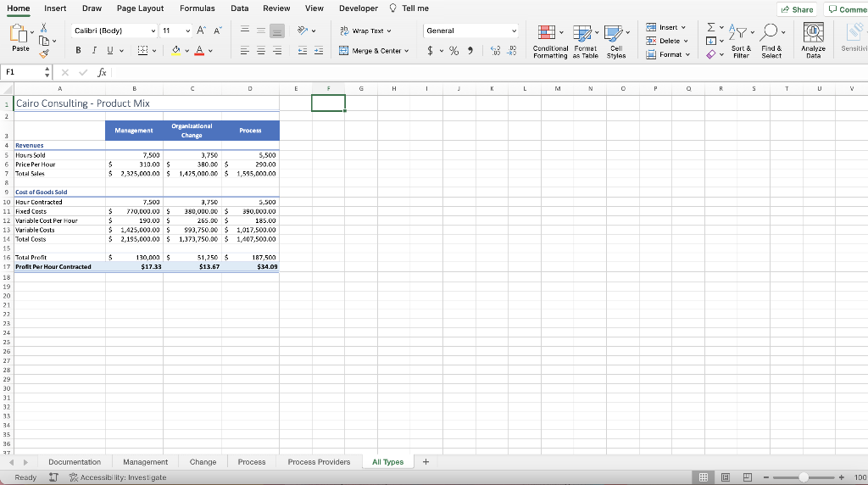Screen dimensions: 868x485
Task: Click Fill down icon
Action: click(x=711, y=41)
